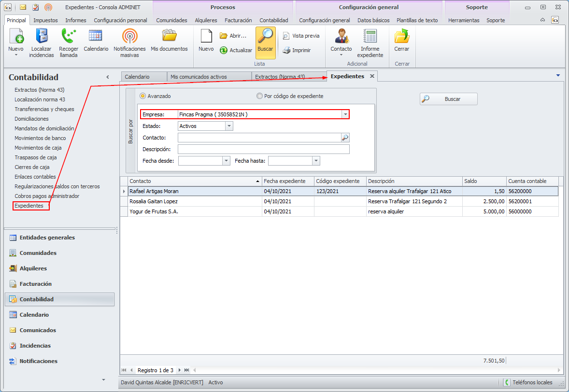Open the Calendario ribbon icon
Viewport: 569px width, 392px height.
tap(96, 36)
